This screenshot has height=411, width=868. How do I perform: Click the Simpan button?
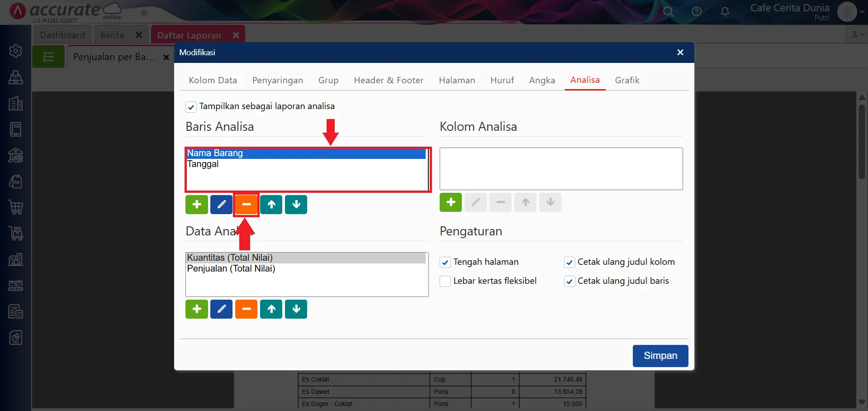coord(660,356)
